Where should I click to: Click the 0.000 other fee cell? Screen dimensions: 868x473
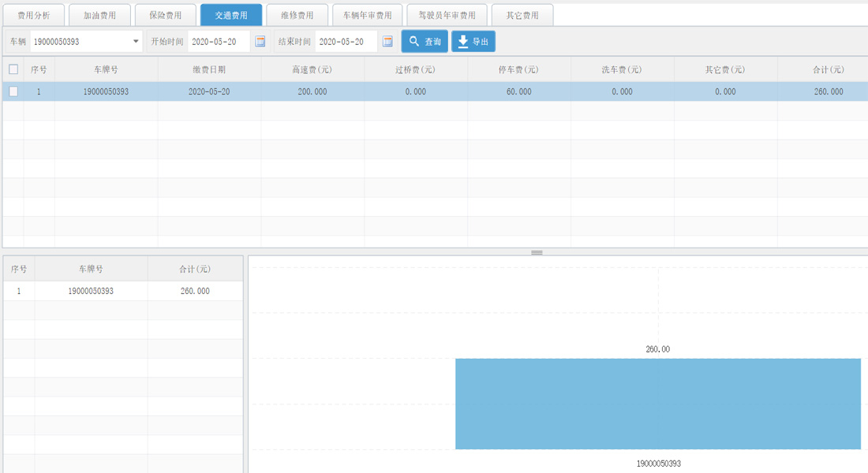pyautogui.click(x=725, y=91)
